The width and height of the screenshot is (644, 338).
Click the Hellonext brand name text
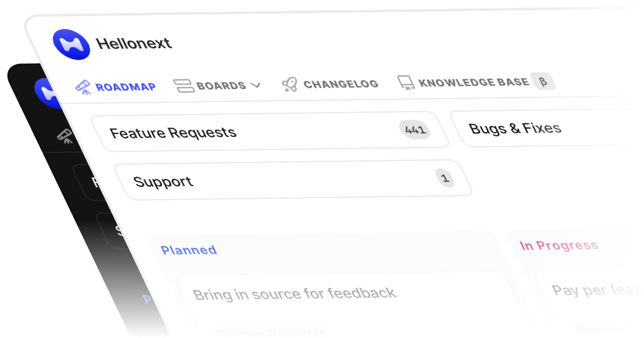[x=134, y=43]
